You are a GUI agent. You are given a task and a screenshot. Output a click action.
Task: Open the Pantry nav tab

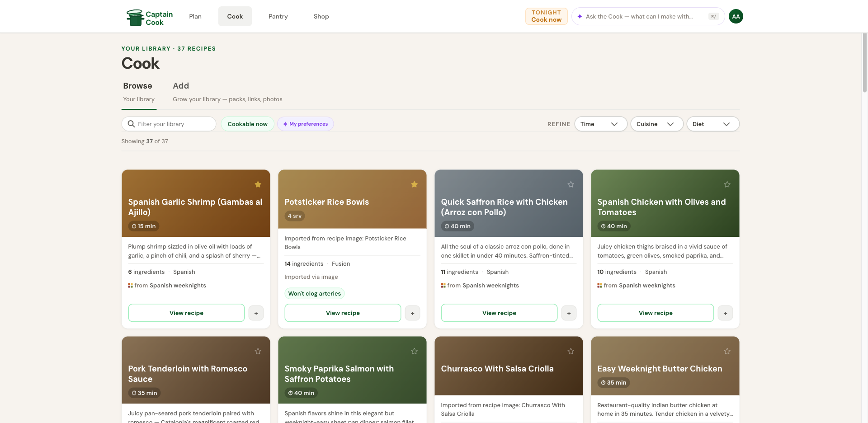tap(278, 16)
